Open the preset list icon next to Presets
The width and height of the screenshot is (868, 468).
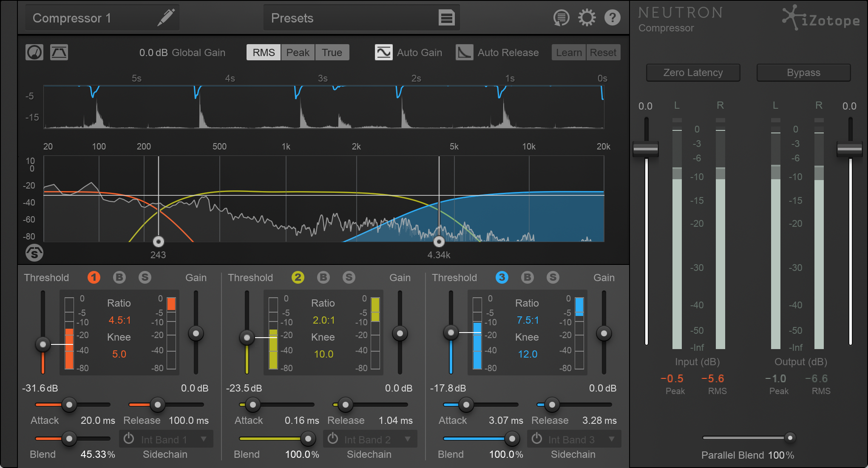point(446,17)
